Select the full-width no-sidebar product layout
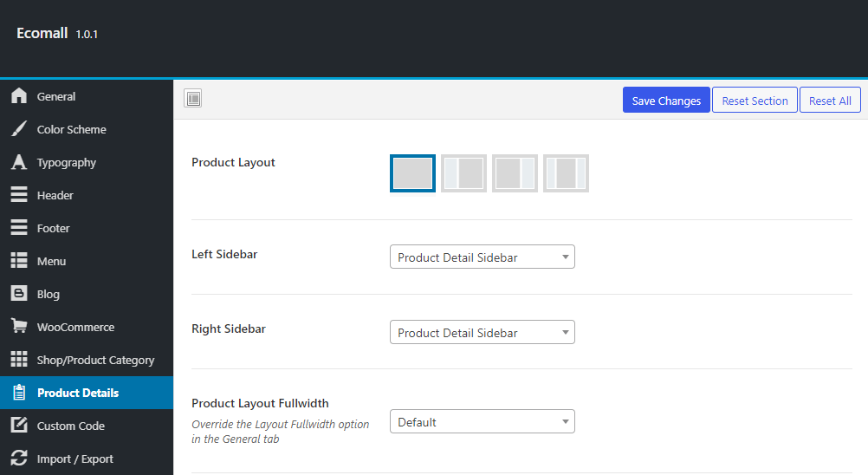The width and height of the screenshot is (868, 475). (412, 173)
